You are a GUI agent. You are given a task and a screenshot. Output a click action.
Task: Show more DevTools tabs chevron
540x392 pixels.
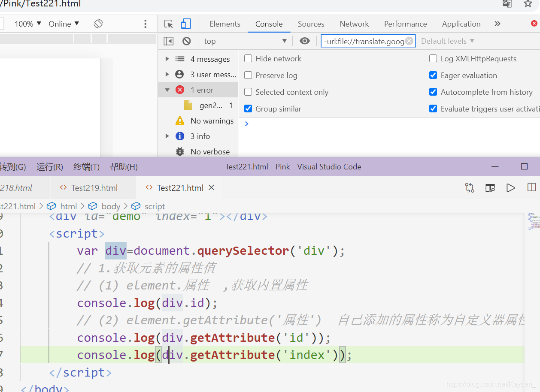(498, 24)
